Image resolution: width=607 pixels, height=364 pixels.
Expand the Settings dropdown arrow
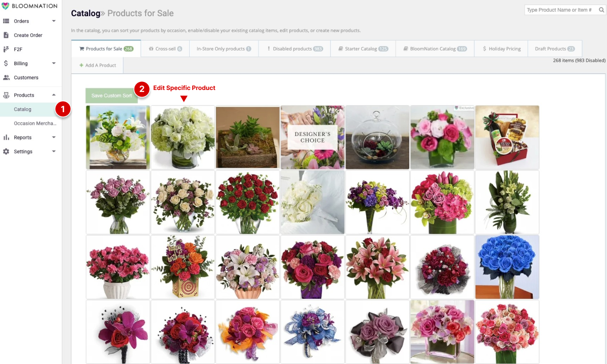[x=54, y=152]
